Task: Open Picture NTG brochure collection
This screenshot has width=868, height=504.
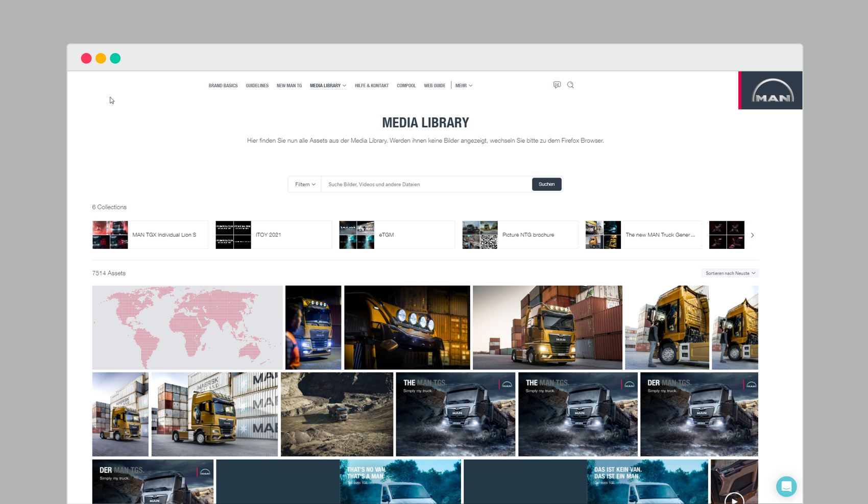Action: coord(520,235)
